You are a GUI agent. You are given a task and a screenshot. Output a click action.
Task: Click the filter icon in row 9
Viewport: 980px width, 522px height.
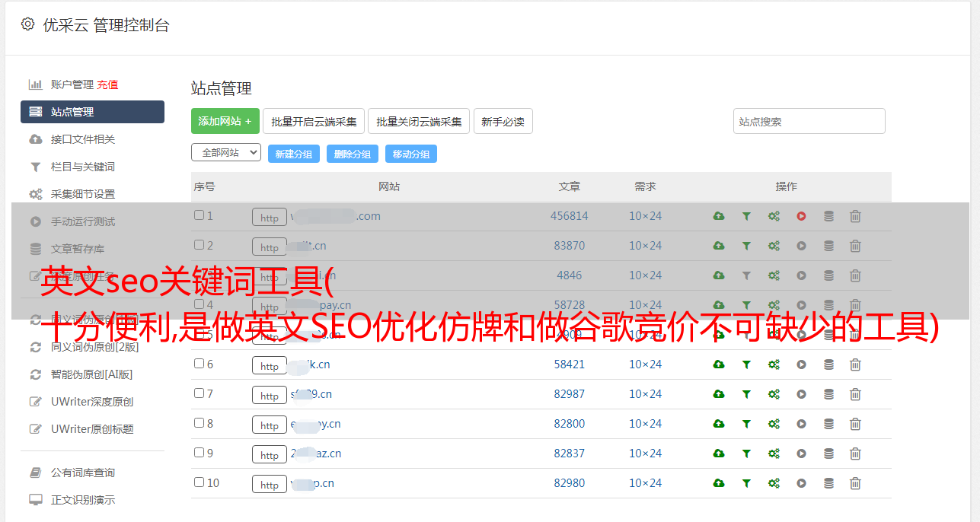click(746, 454)
